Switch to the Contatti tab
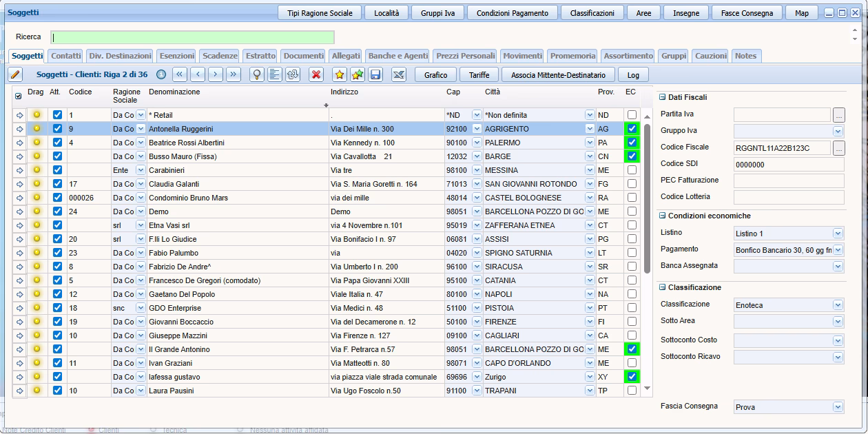Screen dimensions: 868x434 [x=66, y=56]
